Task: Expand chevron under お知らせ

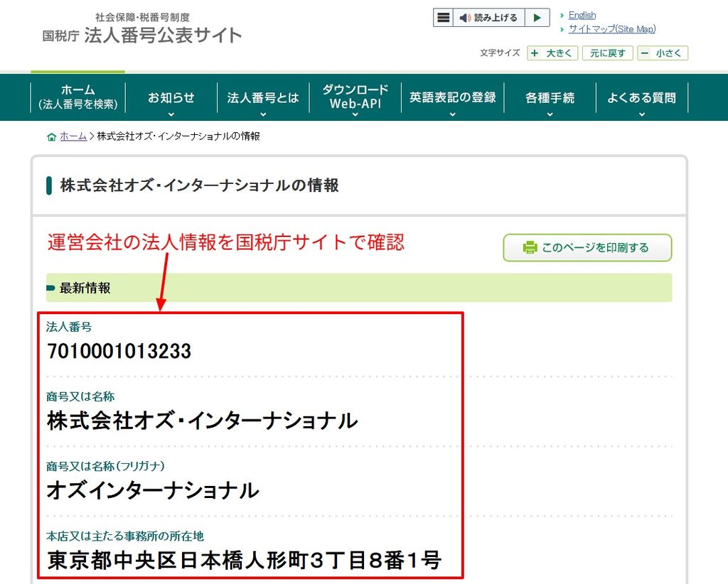Action: tap(171, 114)
